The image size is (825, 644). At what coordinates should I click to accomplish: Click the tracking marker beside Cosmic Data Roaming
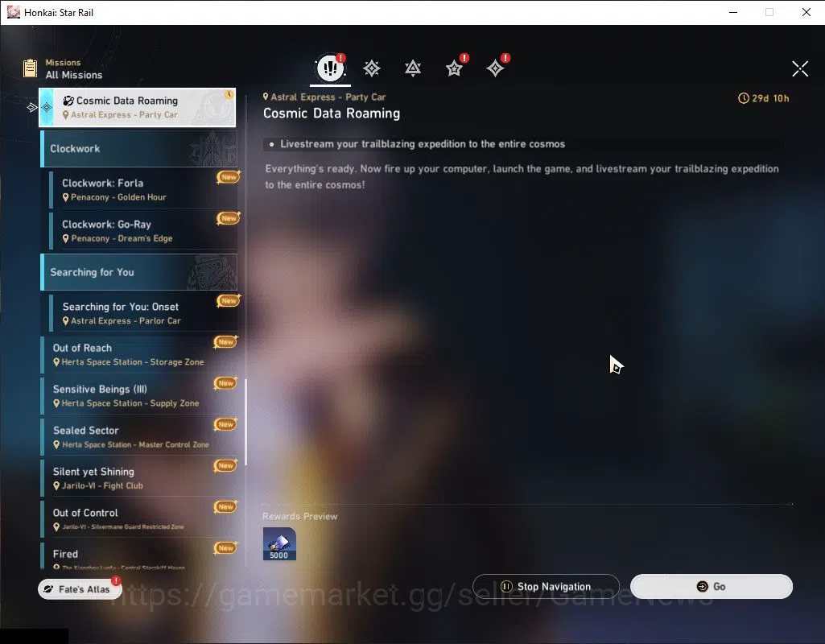point(32,107)
